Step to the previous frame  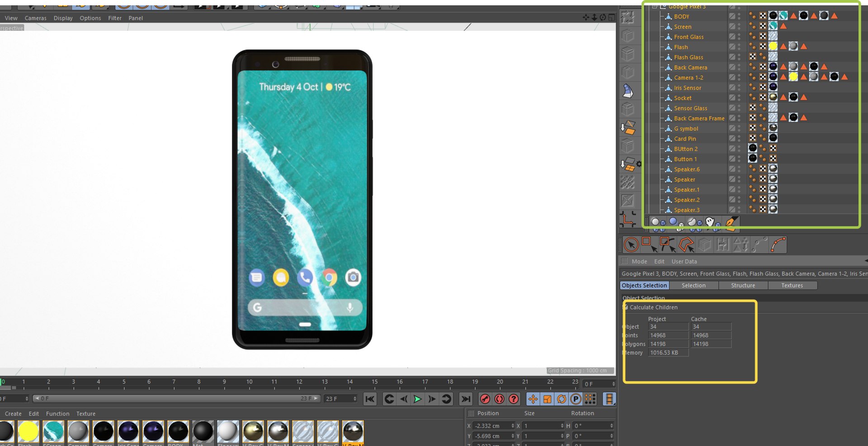coord(404,399)
